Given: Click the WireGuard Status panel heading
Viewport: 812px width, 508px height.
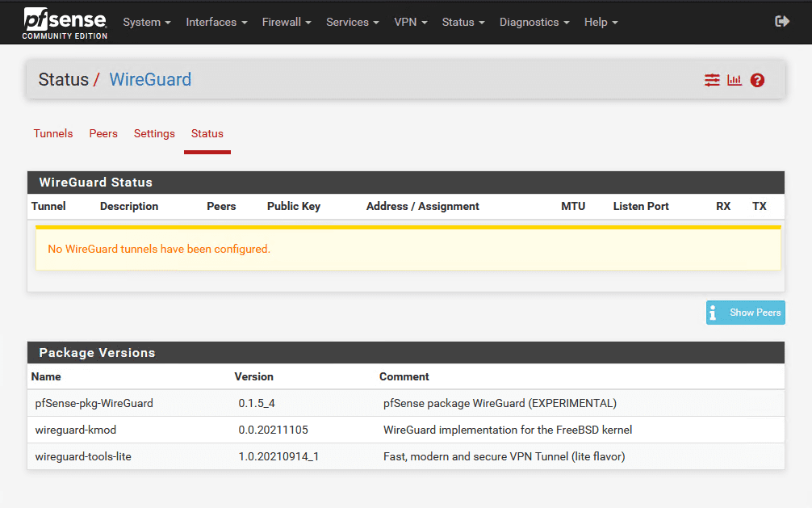Looking at the screenshot, I should point(96,183).
